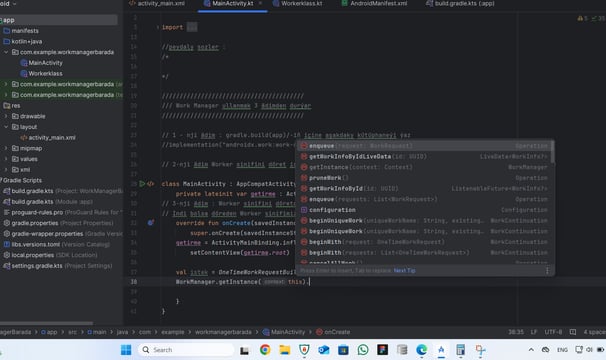Open Task View from the taskbar
The image size is (606, 360).
pos(244,350)
